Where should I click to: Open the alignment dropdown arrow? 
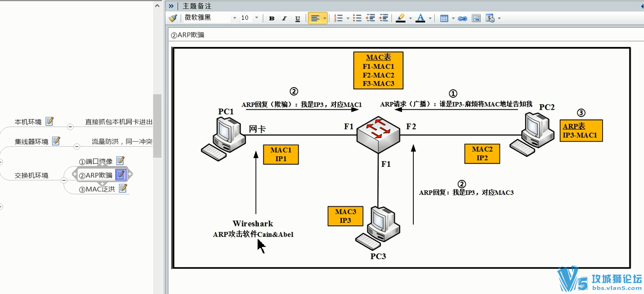[325, 18]
